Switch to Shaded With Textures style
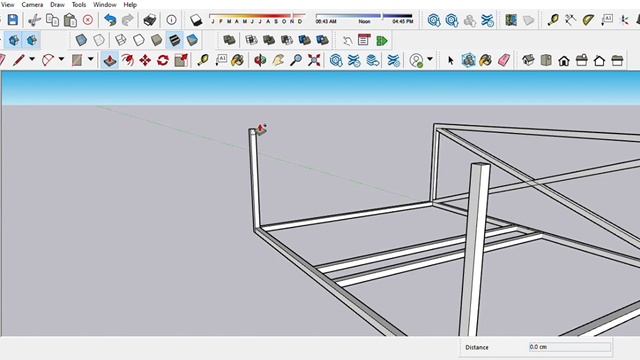Viewport: 640px width, 360px height. 174,40
